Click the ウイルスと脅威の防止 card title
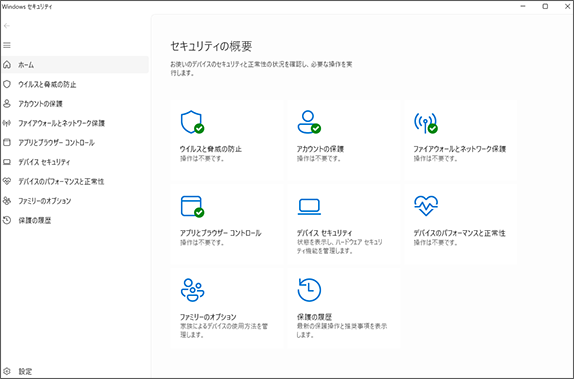This screenshot has width=574, height=379. point(211,149)
